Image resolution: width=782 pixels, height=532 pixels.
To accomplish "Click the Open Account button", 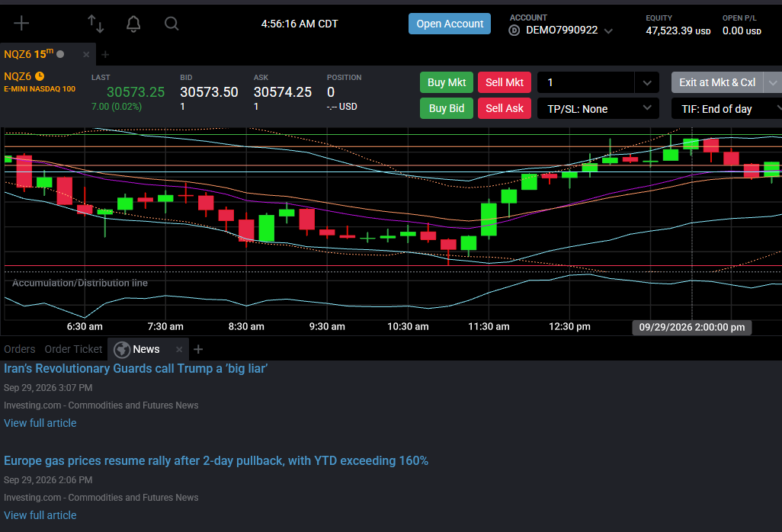I will click(x=450, y=24).
